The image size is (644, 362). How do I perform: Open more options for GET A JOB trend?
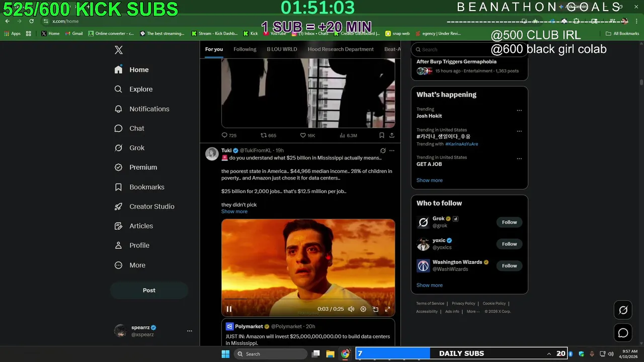pos(519,159)
